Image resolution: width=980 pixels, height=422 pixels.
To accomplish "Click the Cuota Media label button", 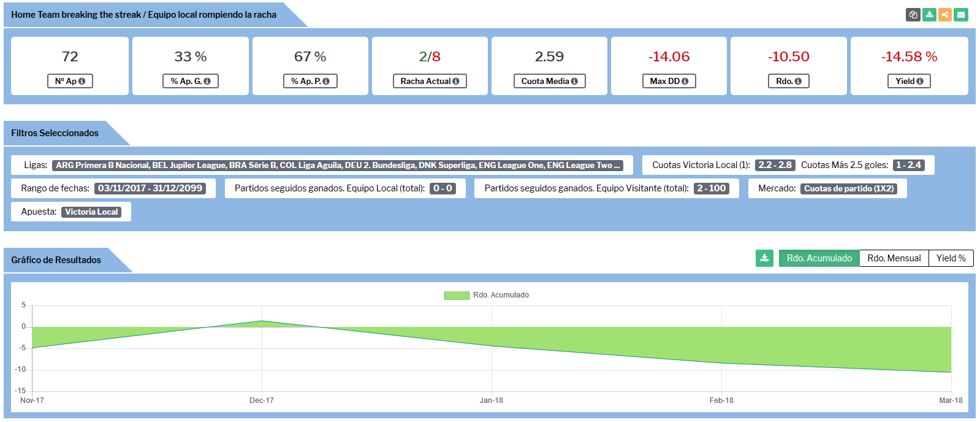I will [x=549, y=81].
